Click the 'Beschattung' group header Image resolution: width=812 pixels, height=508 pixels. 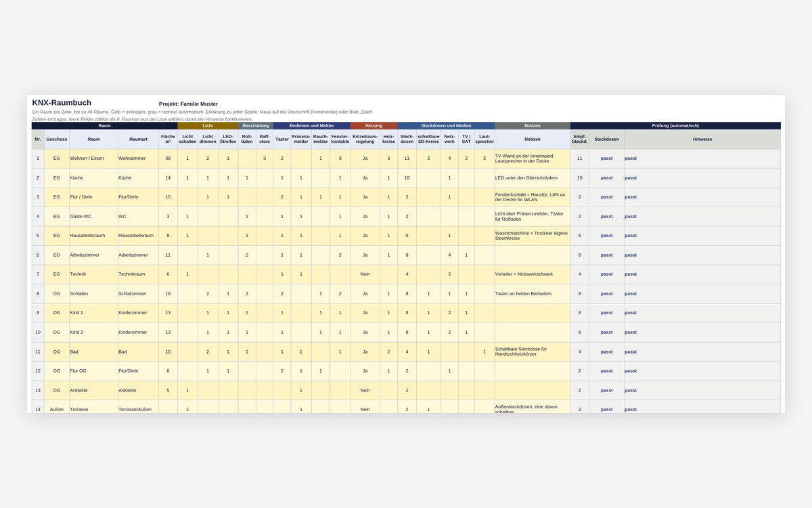click(256, 125)
